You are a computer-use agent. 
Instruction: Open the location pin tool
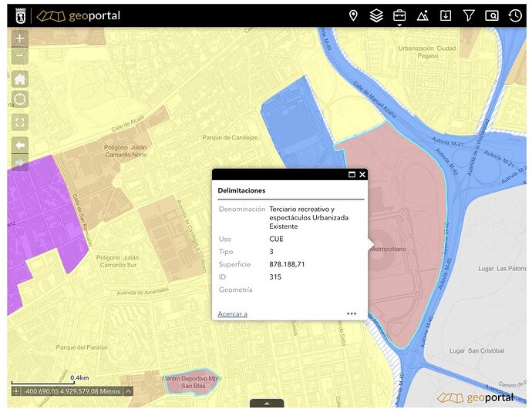353,15
